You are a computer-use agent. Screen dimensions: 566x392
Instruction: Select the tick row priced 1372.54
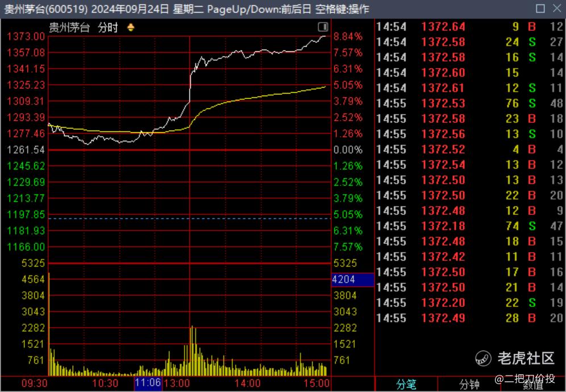click(x=470, y=165)
